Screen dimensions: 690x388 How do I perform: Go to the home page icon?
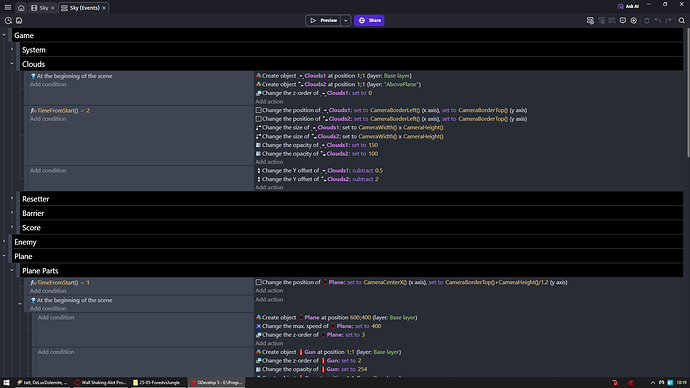21,8
